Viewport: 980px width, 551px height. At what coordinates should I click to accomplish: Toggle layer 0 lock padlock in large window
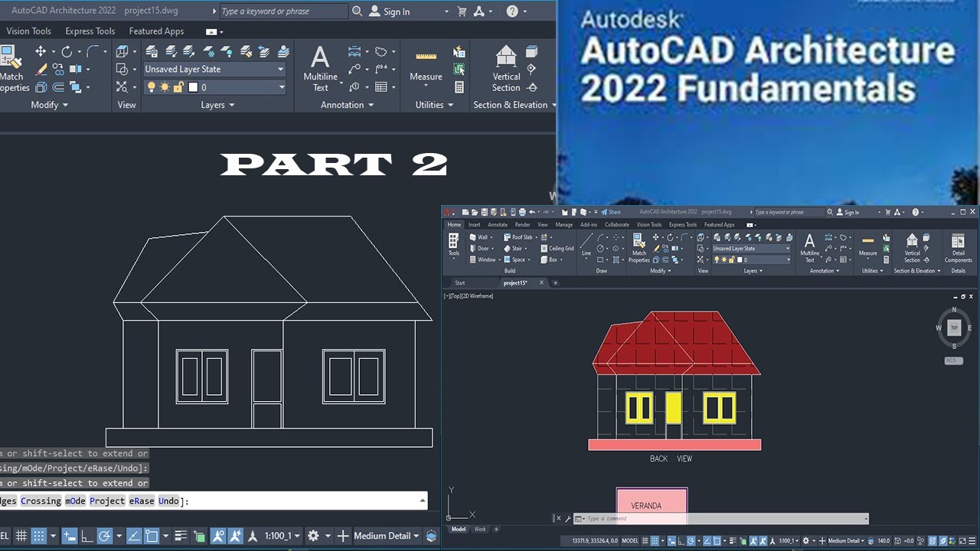(178, 87)
